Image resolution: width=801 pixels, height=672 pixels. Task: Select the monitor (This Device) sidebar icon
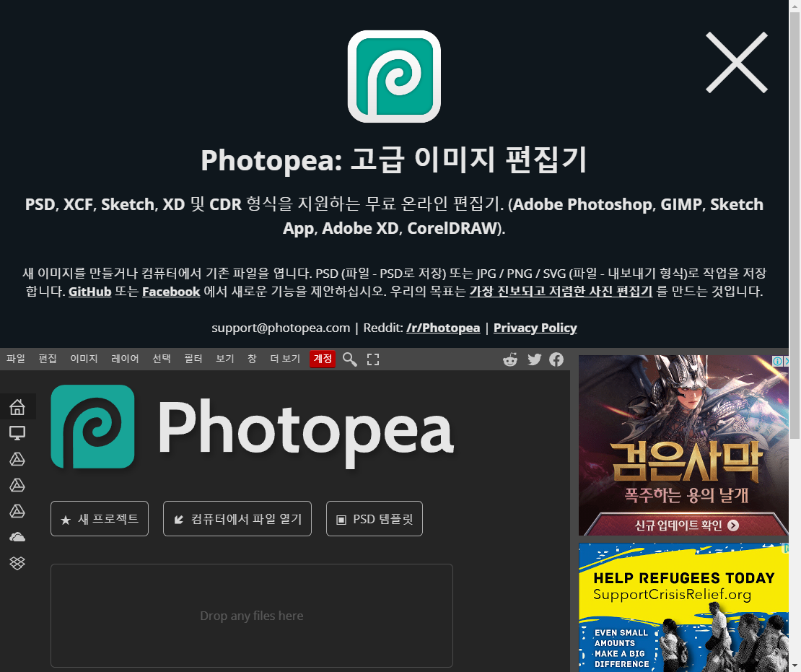tap(17, 433)
